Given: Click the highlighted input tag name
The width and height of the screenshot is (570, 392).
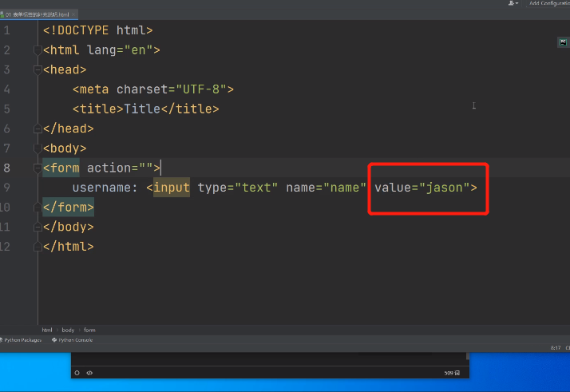Looking at the screenshot, I should pos(172,188).
